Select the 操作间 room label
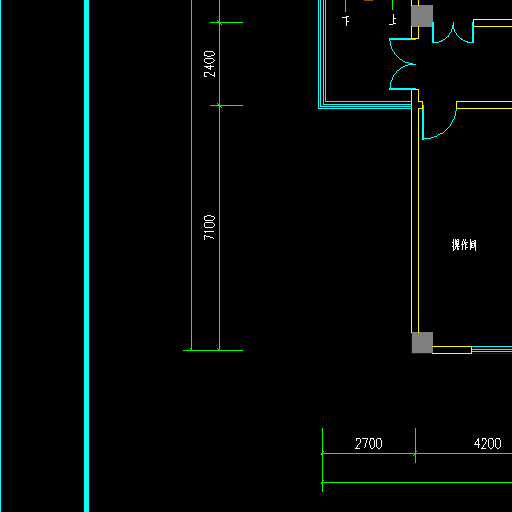512x512 pixels. (464, 245)
